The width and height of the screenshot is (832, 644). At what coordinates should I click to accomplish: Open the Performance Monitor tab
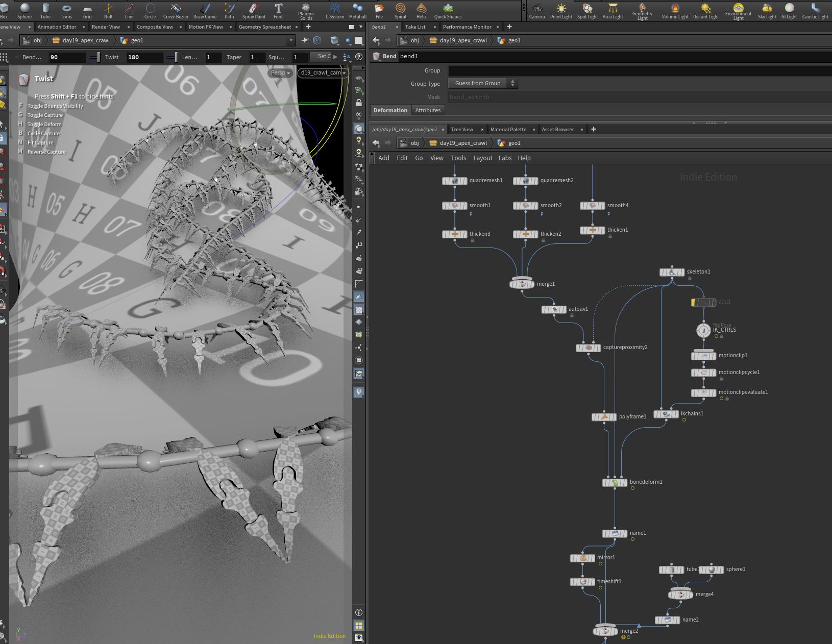pyautogui.click(x=467, y=27)
